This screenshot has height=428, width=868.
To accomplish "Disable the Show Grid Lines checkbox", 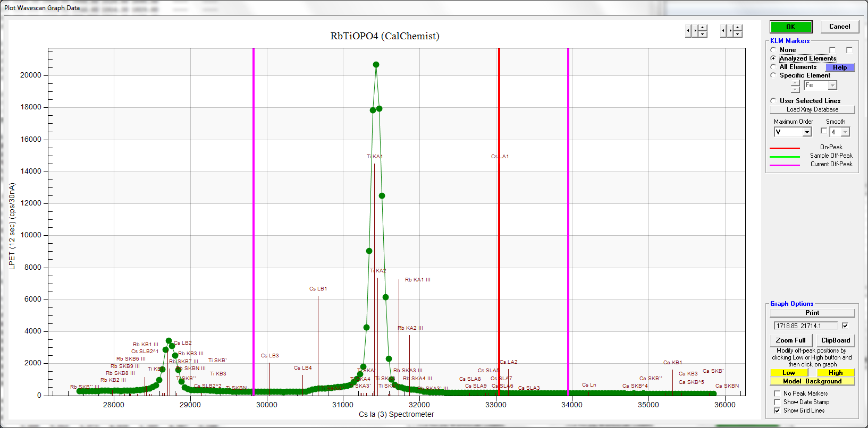I will pyautogui.click(x=777, y=410).
